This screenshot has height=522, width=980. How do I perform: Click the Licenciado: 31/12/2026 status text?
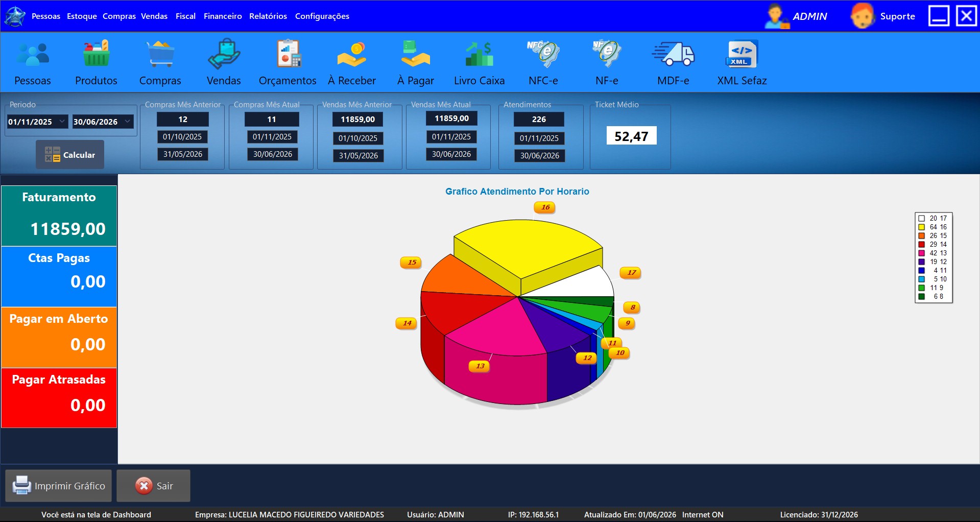coord(819,514)
